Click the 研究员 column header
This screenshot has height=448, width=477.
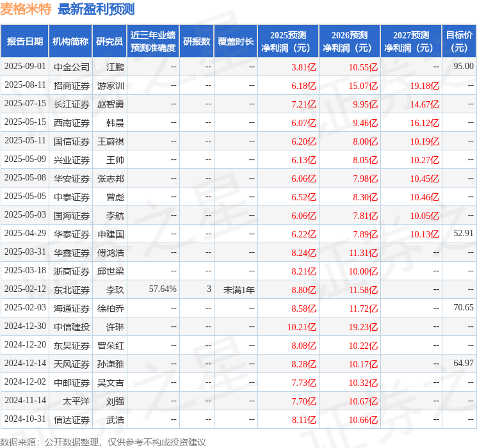coord(109,42)
